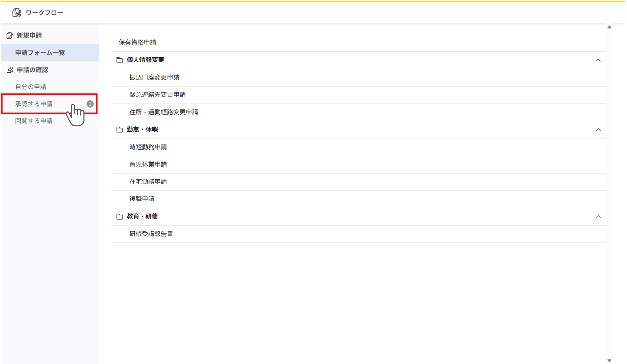Click the ワークフロー header title
This screenshot has height=364, width=627.
tap(44, 13)
